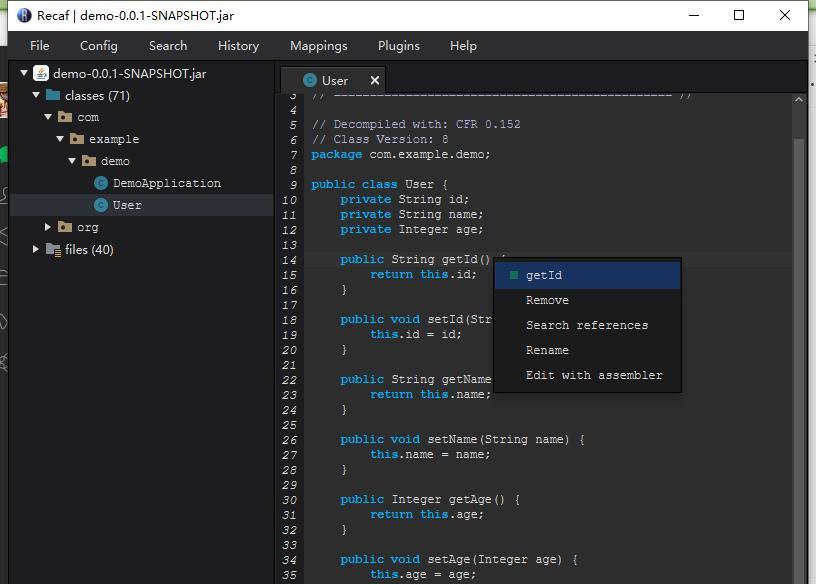Click 'public class User' declaration

(379, 184)
